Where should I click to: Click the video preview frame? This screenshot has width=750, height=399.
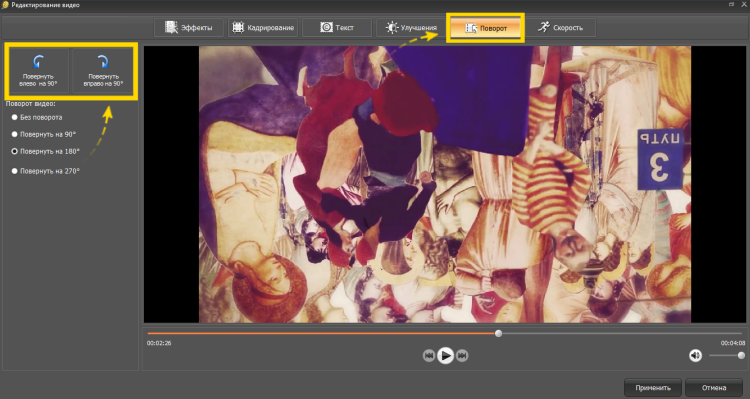[x=445, y=184]
